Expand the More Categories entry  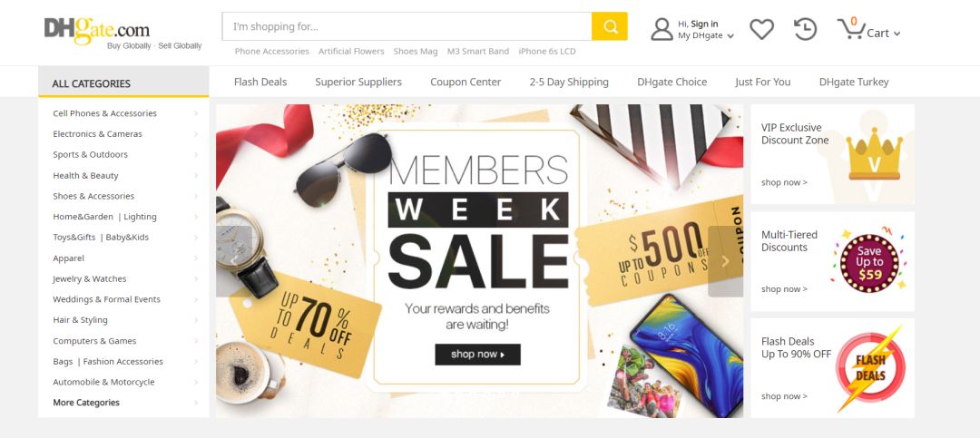[x=125, y=403]
